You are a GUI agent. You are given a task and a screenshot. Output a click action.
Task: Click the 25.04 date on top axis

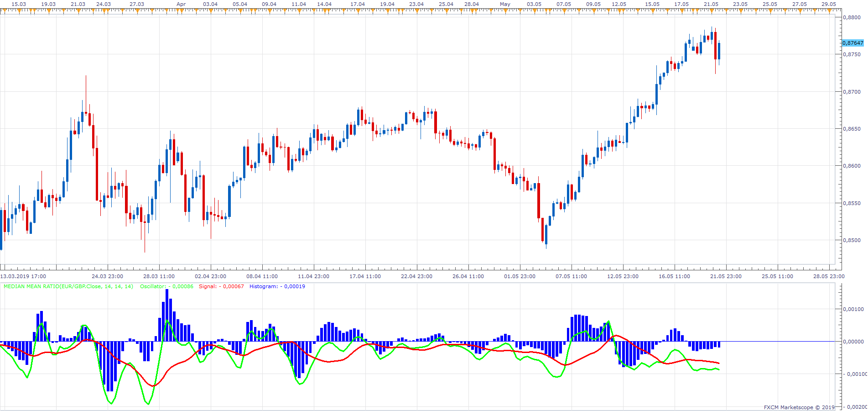point(446,4)
